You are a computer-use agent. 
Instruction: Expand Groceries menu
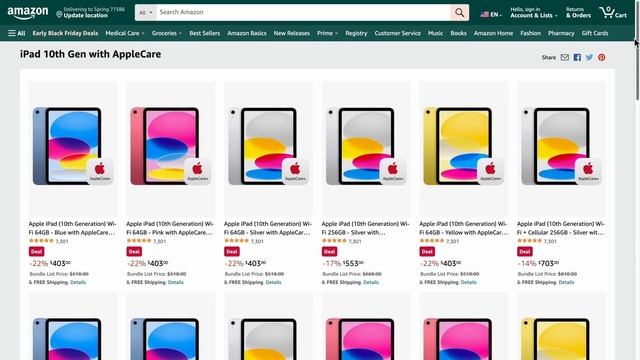pyautogui.click(x=167, y=33)
